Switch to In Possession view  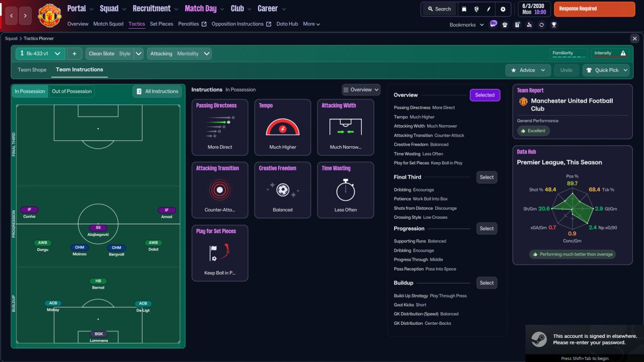pos(30,92)
